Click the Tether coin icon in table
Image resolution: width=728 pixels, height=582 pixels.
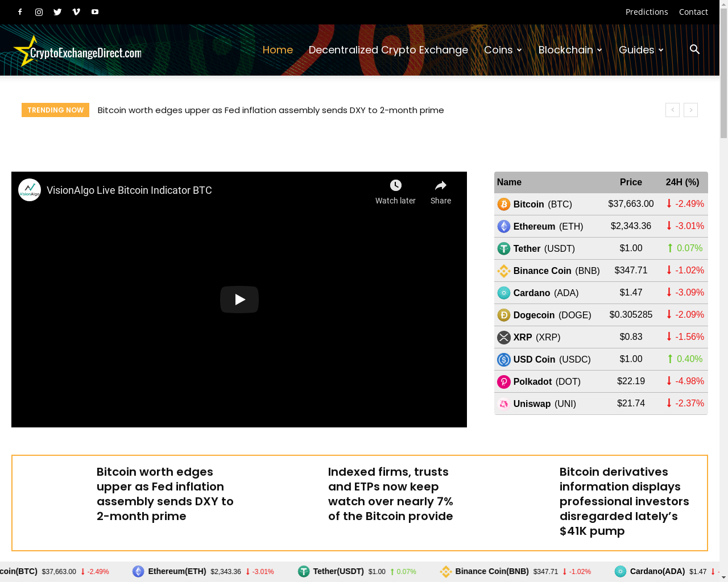click(504, 248)
